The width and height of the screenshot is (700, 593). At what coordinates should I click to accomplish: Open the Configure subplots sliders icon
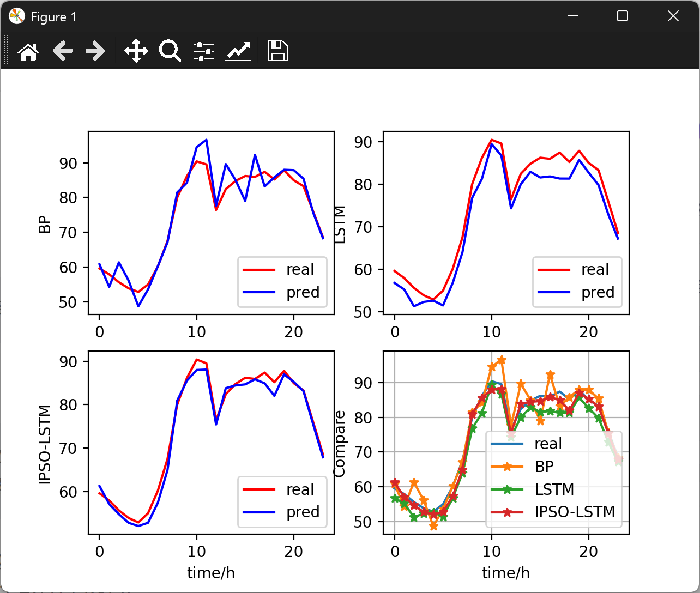pos(203,51)
